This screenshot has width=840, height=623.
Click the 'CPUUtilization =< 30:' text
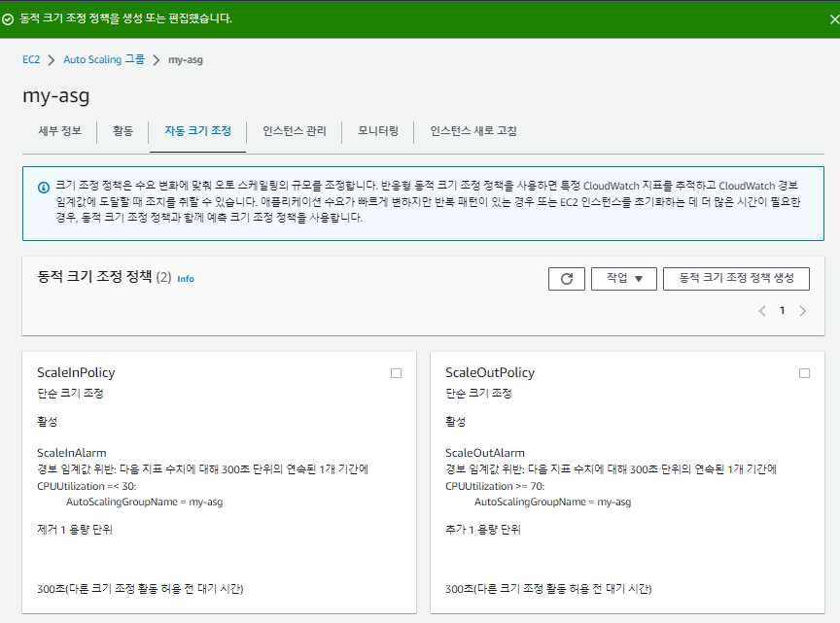(87, 486)
